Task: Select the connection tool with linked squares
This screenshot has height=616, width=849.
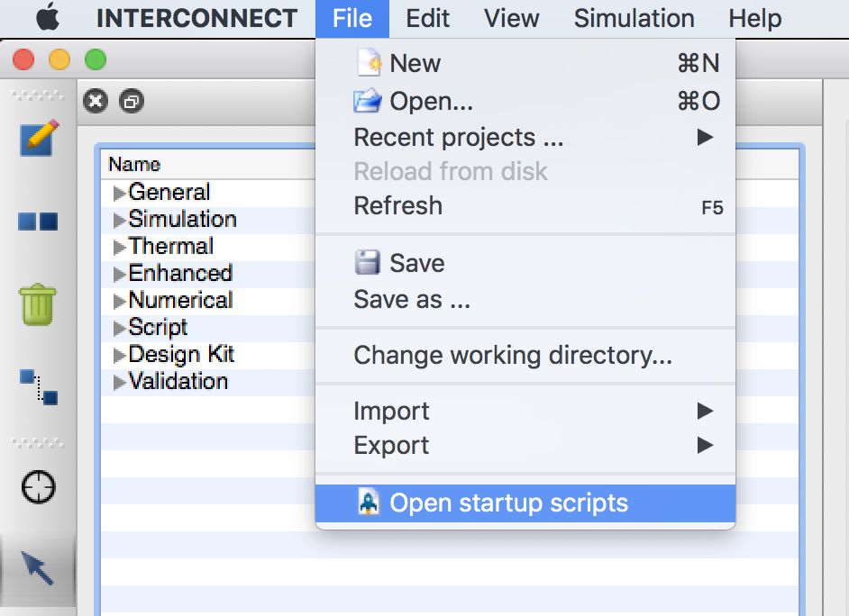Action: point(39,386)
